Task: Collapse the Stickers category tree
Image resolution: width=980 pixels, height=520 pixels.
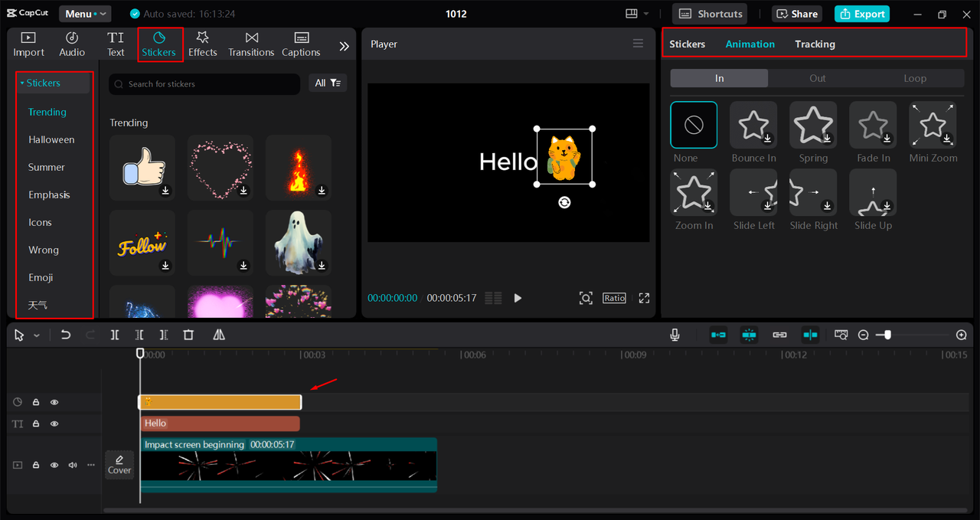Action: point(22,83)
